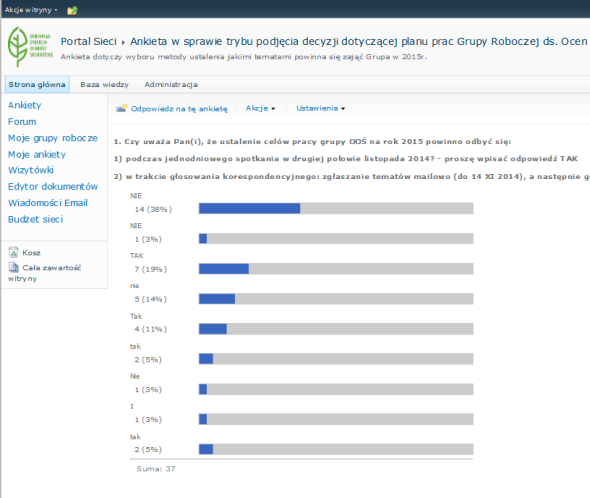The height and width of the screenshot is (498, 590).
Task: Click the '7 (19%)' result text
Action: coord(151,269)
